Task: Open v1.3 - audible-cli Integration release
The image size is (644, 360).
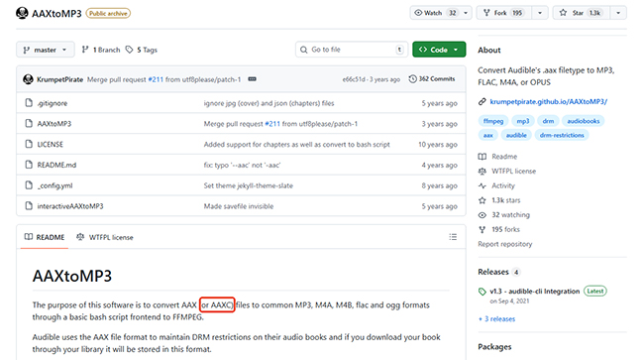Action: point(534,291)
